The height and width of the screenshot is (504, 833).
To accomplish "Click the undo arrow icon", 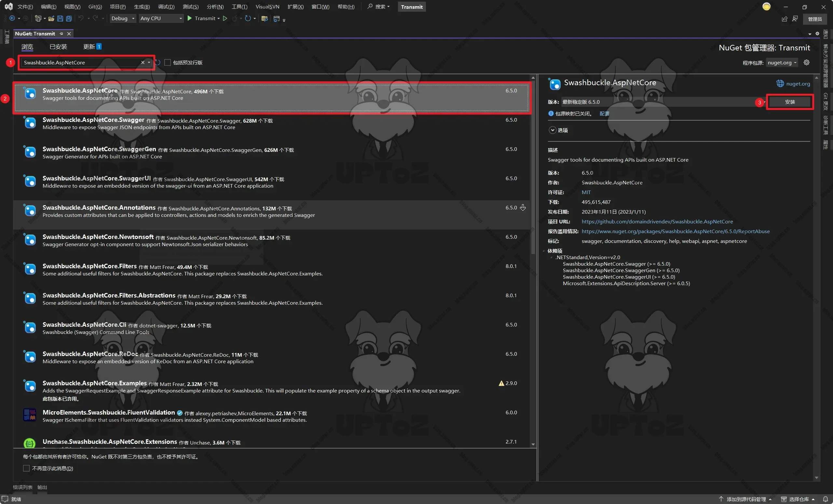I will pyautogui.click(x=81, y=18).
